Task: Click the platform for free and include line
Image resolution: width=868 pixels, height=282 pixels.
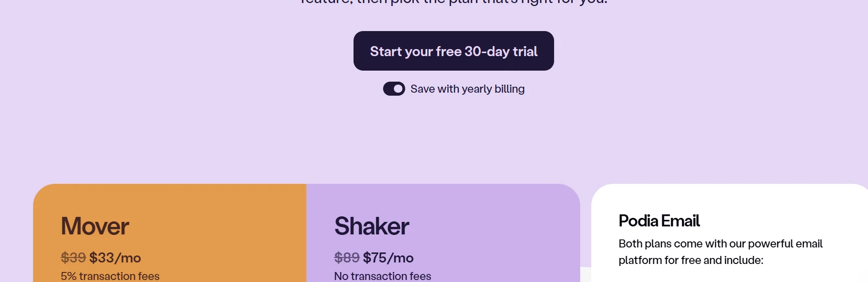Action: [690, 260]
